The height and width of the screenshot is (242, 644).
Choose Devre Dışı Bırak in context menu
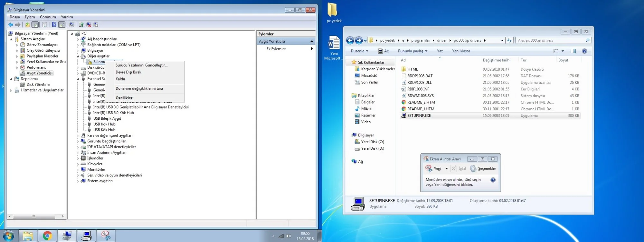pyautogui.click(x=128, y=72)
